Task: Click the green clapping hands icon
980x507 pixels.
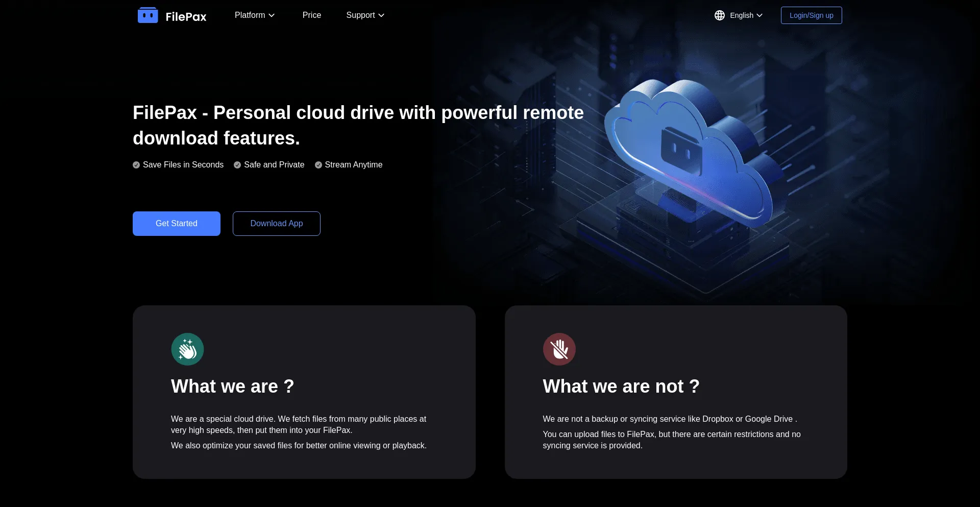Action: (187, 349)
